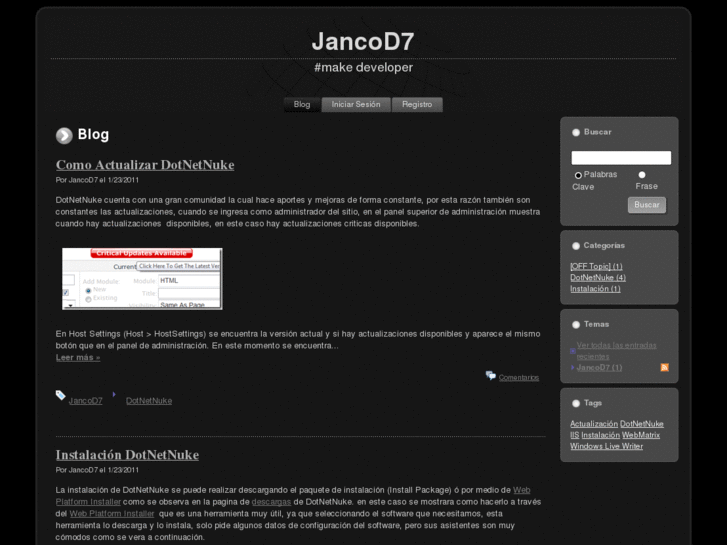Image resolution: width=727 pixels, height=545 pixels.
Task: Click the Buscar search button
Action: point(647,205)
